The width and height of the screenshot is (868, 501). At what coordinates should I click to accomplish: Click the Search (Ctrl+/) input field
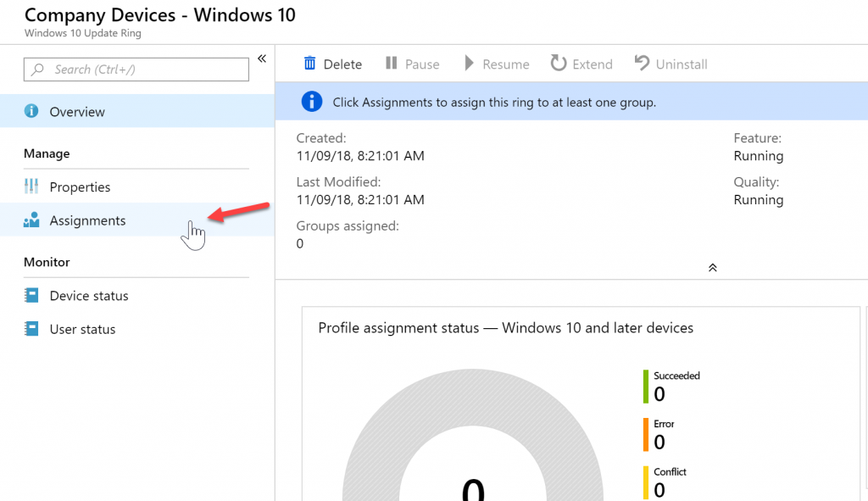coord(136,70)
